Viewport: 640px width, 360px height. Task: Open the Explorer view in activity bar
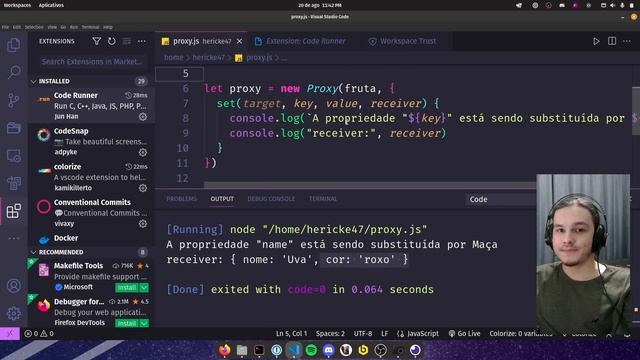click(13, 44)
